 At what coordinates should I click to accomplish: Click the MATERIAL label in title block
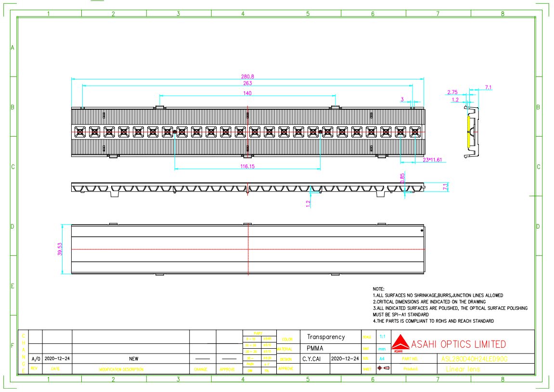[x=285, y=349]
